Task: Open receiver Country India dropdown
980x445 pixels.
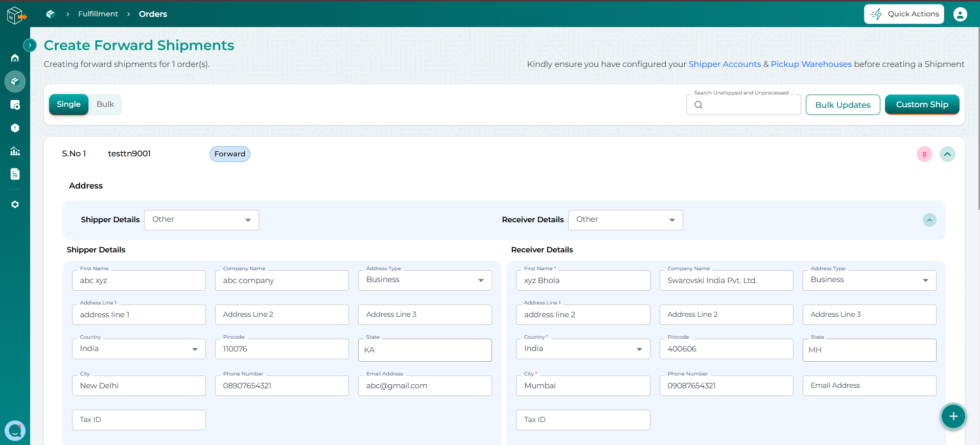Action: click(583, 349)
